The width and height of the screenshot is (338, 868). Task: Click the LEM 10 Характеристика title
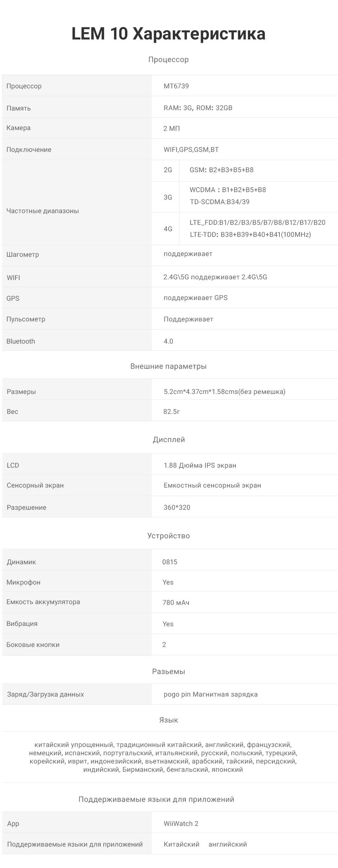tap(168, 34)
